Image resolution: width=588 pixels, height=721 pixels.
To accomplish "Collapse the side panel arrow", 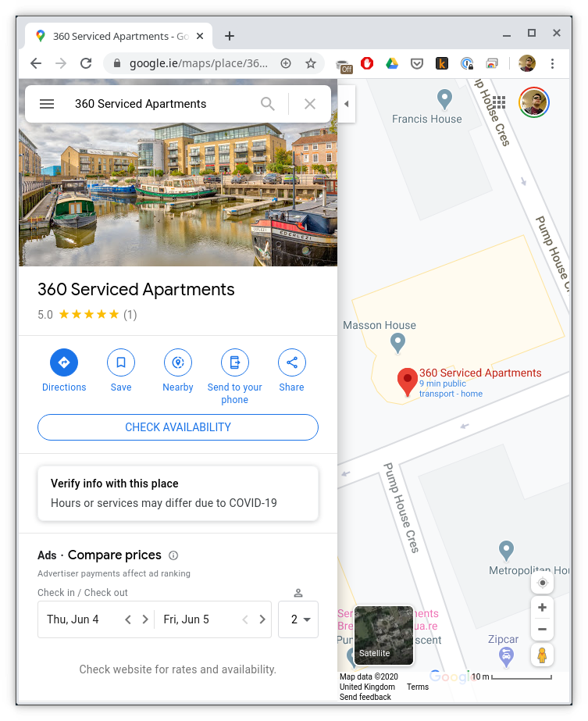I will [347, 104].
